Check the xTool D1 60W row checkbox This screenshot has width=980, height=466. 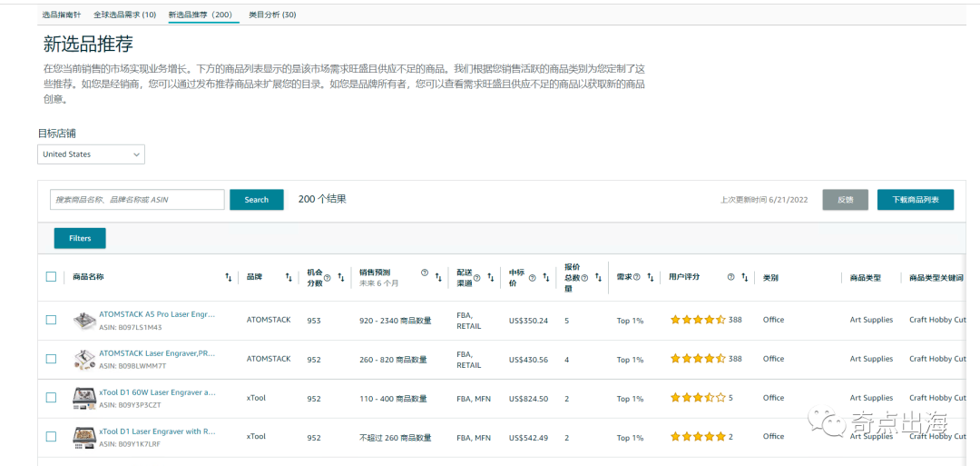51,398
